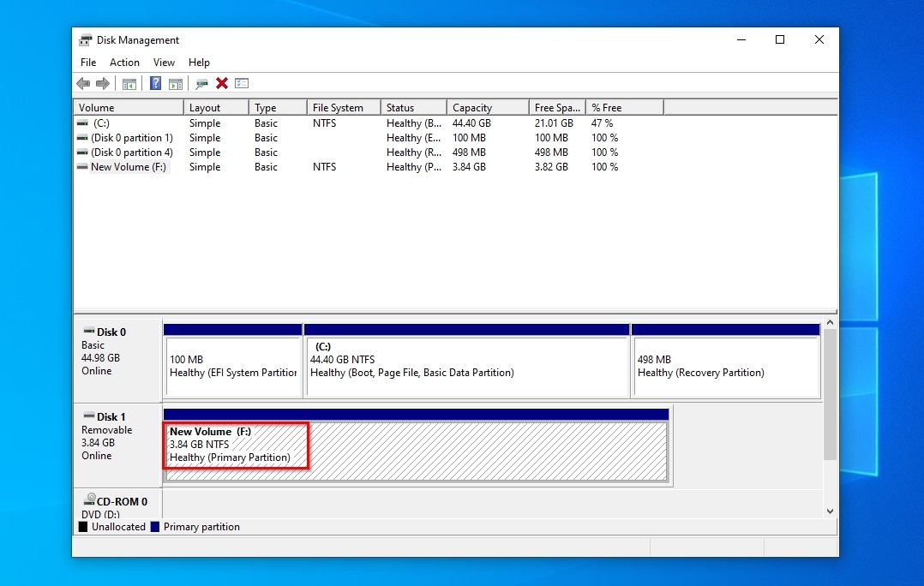Viewport: 924px width, 586px height.
Task: Sort by the Capacity column header
Action: coord(488,108)
